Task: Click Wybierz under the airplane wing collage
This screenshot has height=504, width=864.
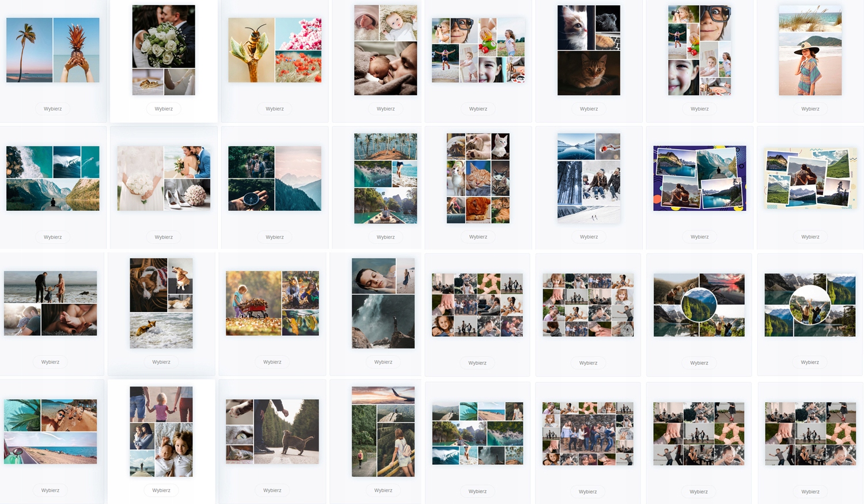Action: pos(384,491)
